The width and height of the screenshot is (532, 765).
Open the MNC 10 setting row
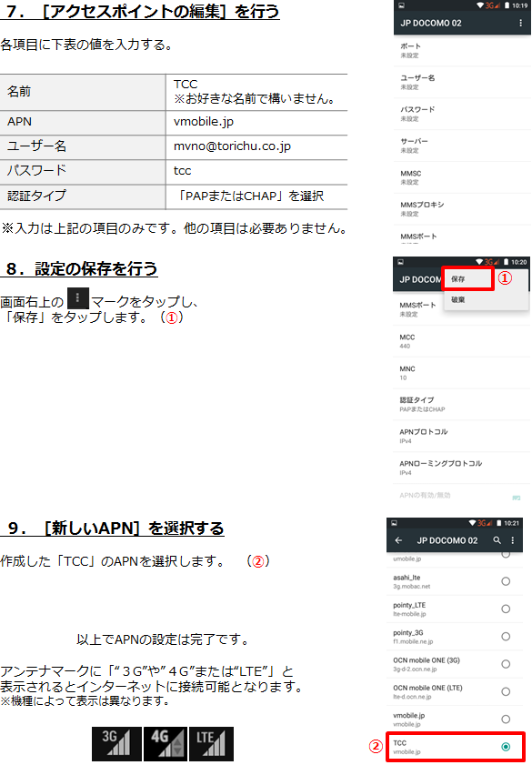coord(461,373)
